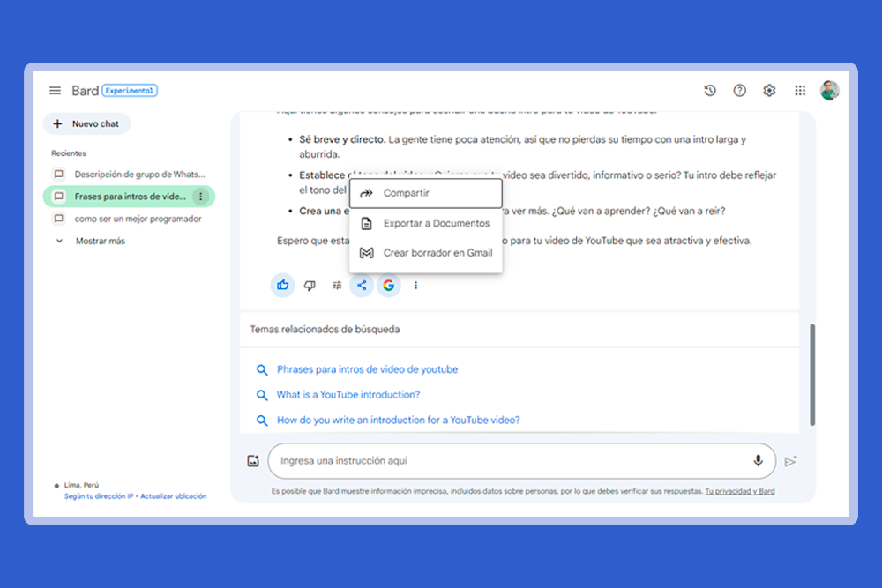Click the 'Sé breve y directo.' bullet text
882x588 pixels.
tap(342, 139)
